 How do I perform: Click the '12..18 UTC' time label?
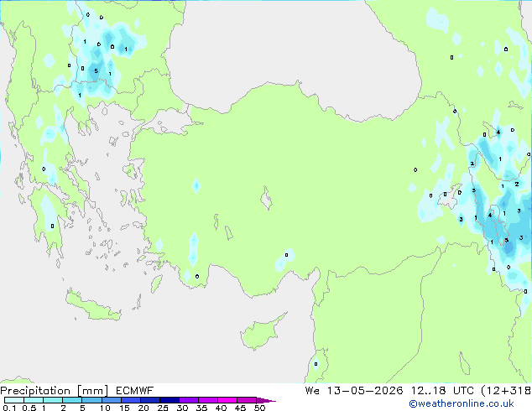coord(442,391)
